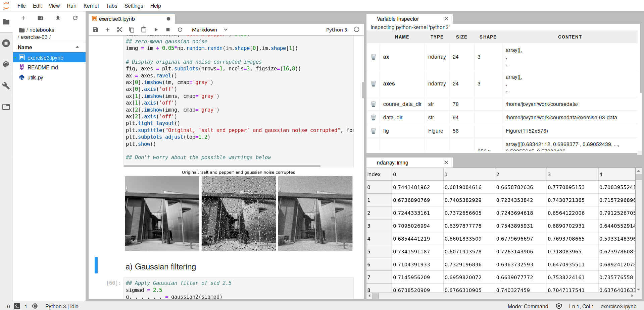Save the notebook with the disk icon
The image size is (644, 310).
[96, 29]
